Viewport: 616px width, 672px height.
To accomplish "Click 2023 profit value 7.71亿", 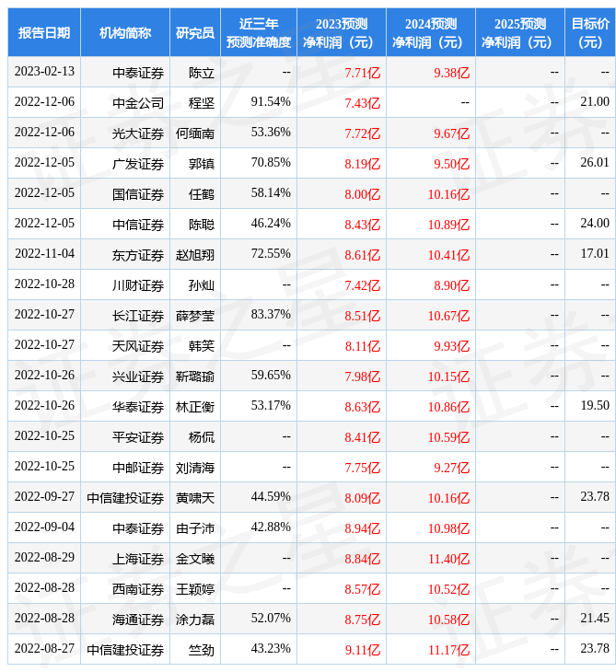I will (x=363, y=73).
